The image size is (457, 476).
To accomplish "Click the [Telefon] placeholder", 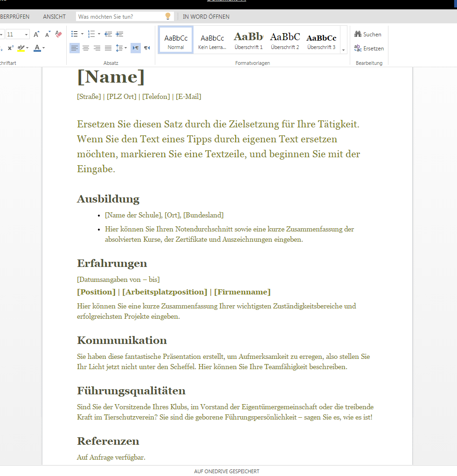I will click(156, 97).
